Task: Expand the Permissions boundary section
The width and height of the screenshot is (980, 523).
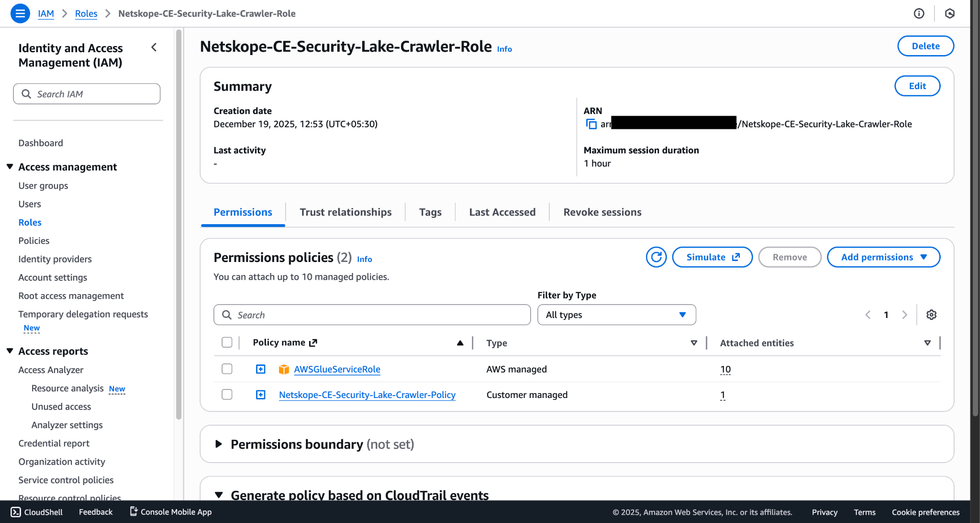Action: pos(219,444)
